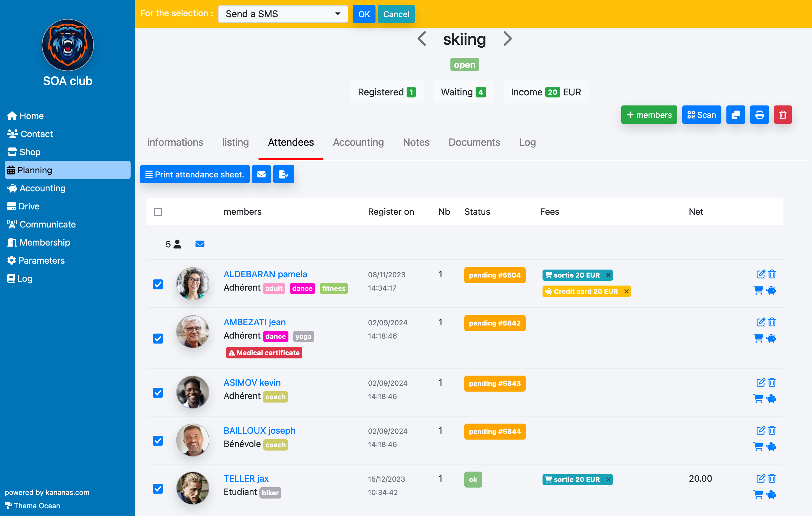Click Print attendance sheet button

click(195, 174)
